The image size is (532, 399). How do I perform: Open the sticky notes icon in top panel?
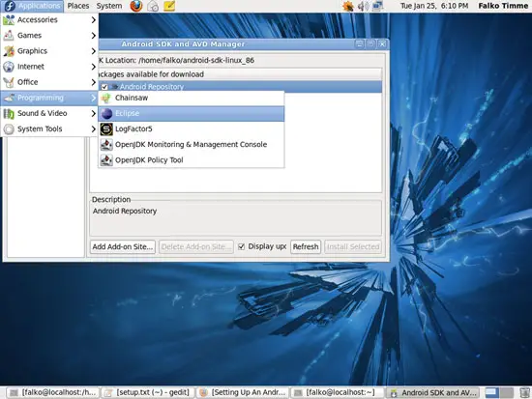pyautogui.click(x=169, y=6)
